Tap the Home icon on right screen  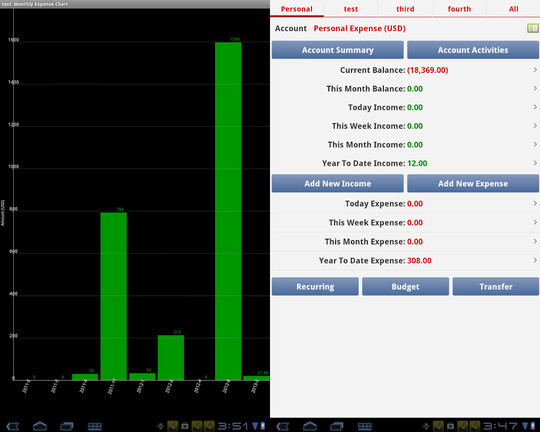(x=310, y=426)
